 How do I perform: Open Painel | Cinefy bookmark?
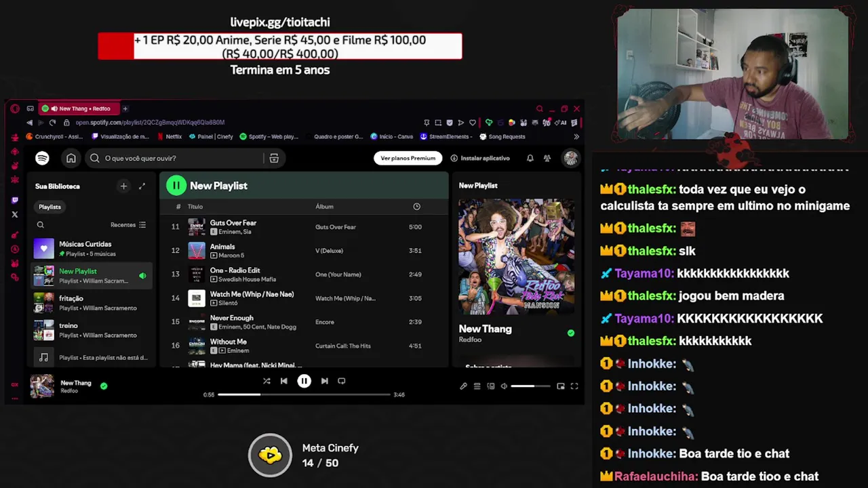[211, 136]
